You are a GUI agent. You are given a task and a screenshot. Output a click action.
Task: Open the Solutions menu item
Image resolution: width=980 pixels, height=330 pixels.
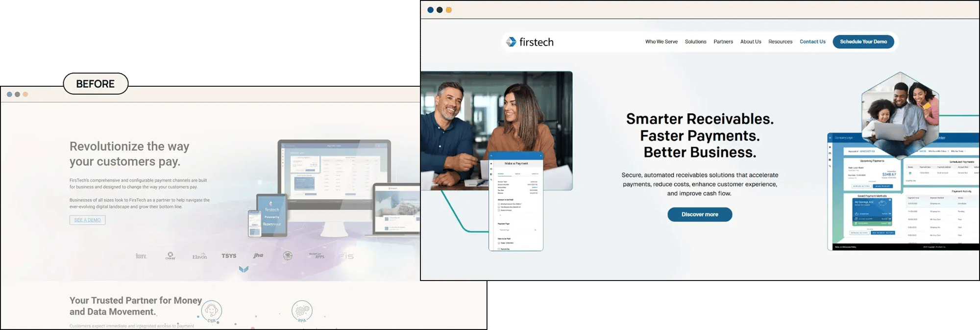coord(695,42)
